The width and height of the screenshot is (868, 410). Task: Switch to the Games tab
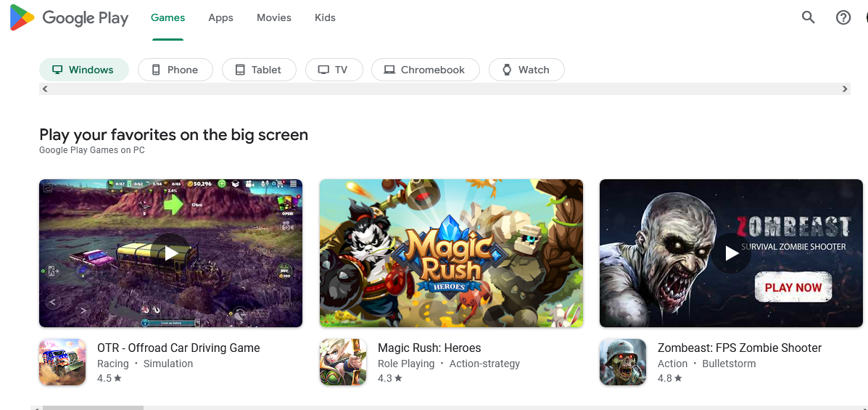168,17
